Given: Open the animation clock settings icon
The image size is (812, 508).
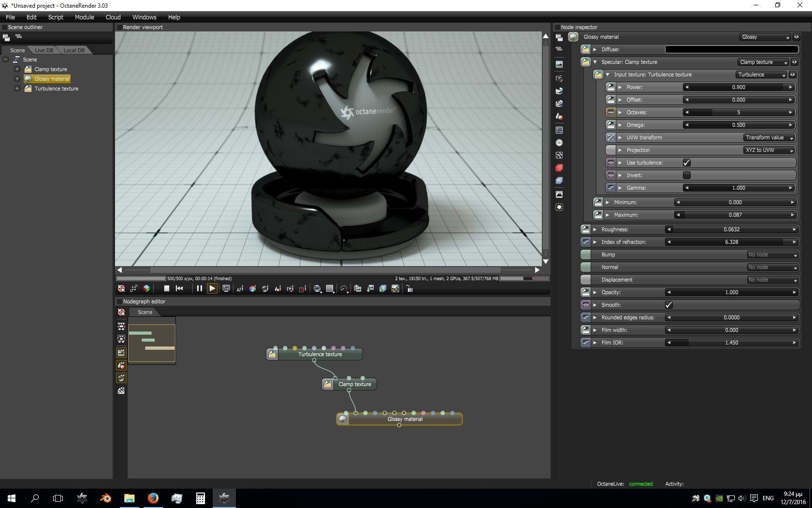Looking at the screenshot, I should click(x=559, y=143).
